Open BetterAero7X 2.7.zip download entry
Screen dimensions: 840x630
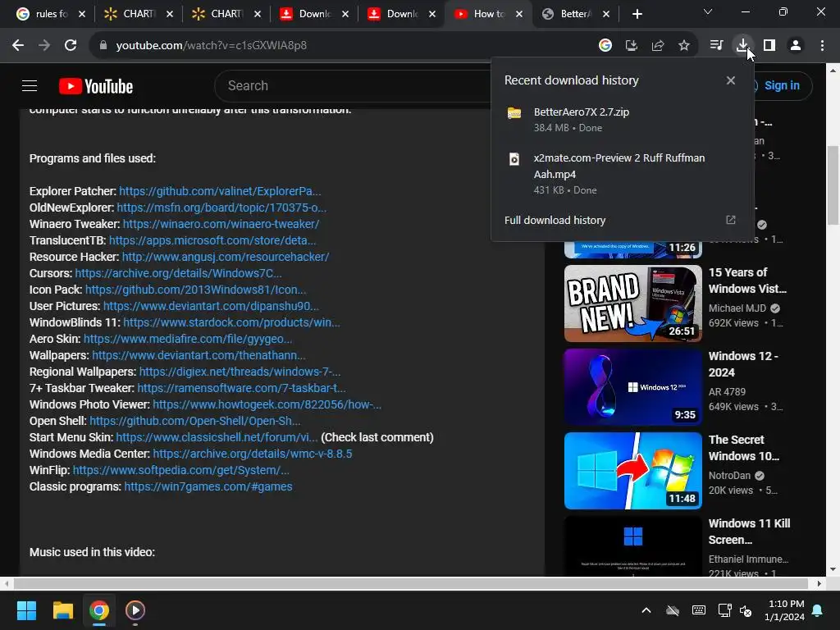coord(622,120)
